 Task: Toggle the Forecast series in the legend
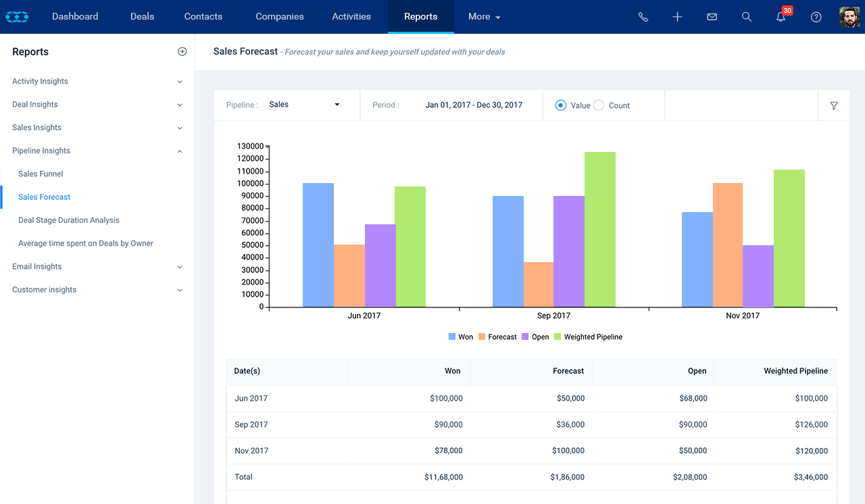click(x=497, y=336)
